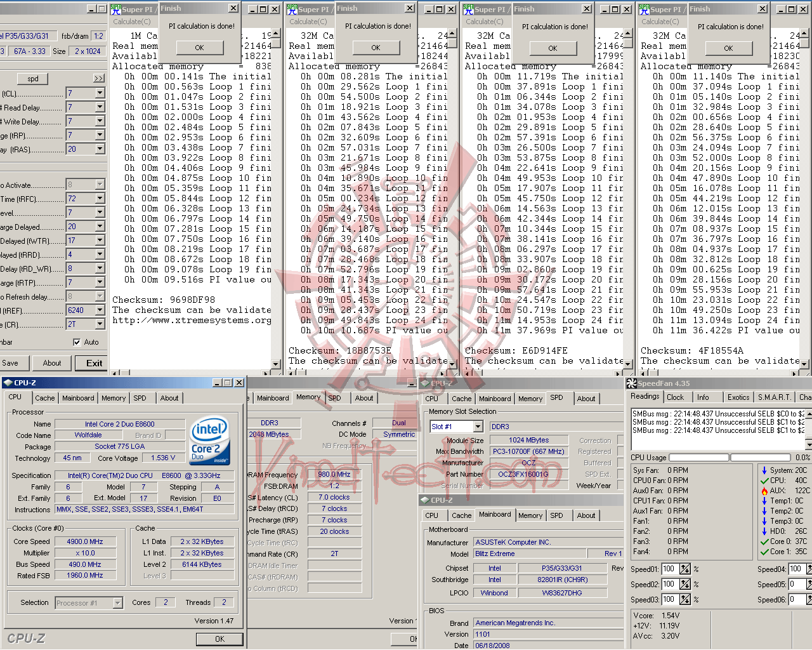Click the http://www.xtremesystems.org text in Super PI
The height and width of the screenshot is (650, 812).
(x=192, y=321)
